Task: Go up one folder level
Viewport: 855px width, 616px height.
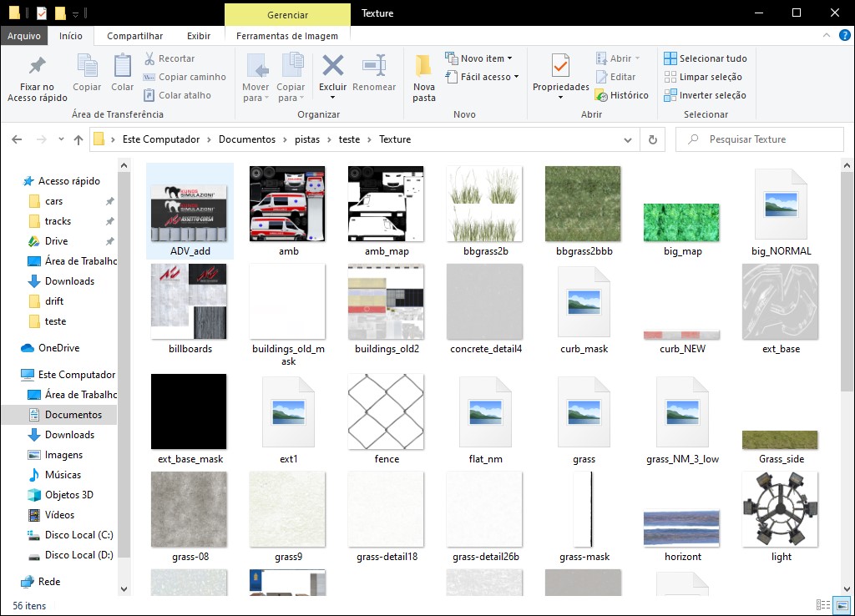Action: click(x=78, y=139)
